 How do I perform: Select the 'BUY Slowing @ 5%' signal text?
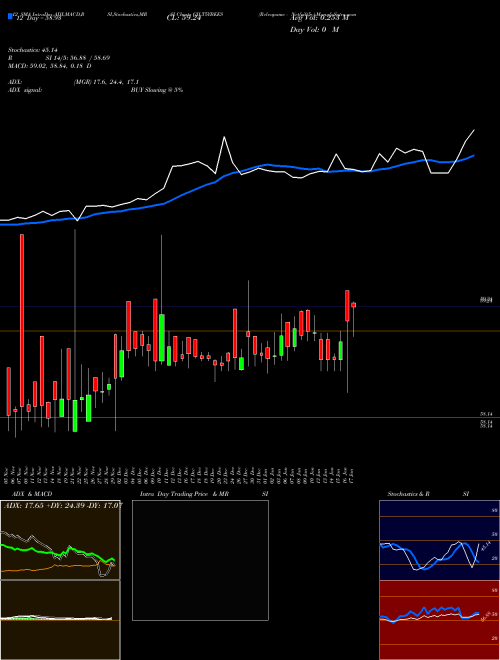pos(157,90)
